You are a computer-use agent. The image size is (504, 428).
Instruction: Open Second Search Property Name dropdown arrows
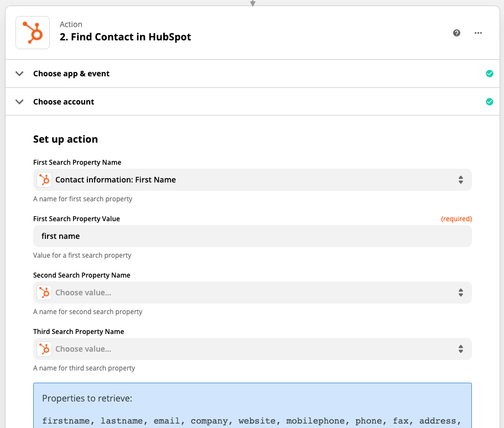click(461, 293)
